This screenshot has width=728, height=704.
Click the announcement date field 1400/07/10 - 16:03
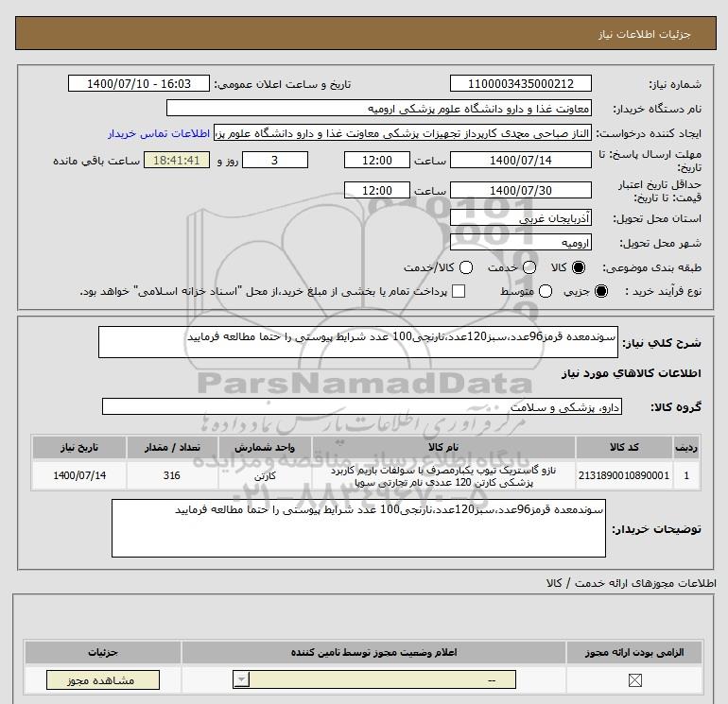(x=139, y=83)
